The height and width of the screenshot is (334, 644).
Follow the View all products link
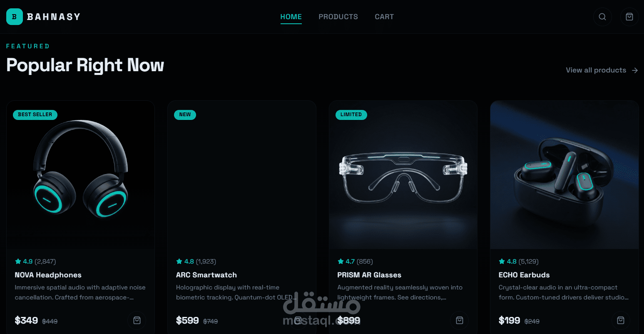click(602, 70)
